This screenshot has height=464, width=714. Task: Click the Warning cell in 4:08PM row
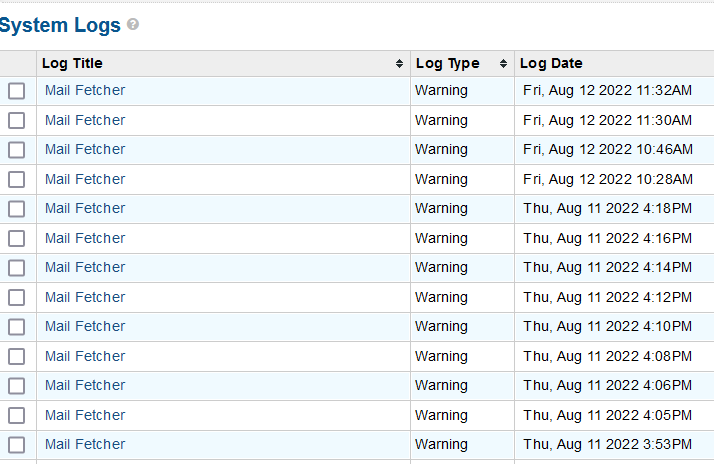click(441, 356)
